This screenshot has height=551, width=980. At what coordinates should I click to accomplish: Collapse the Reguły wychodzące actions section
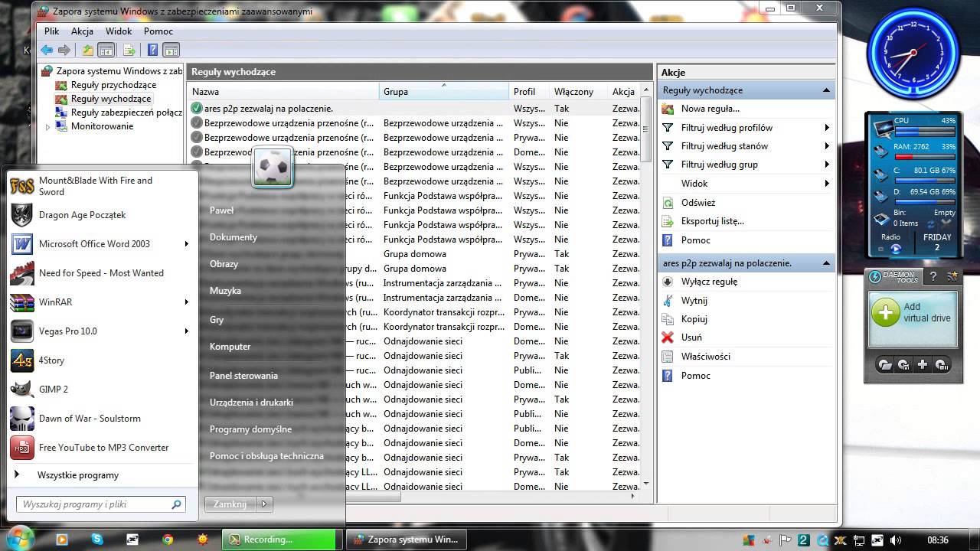point(826,90)
